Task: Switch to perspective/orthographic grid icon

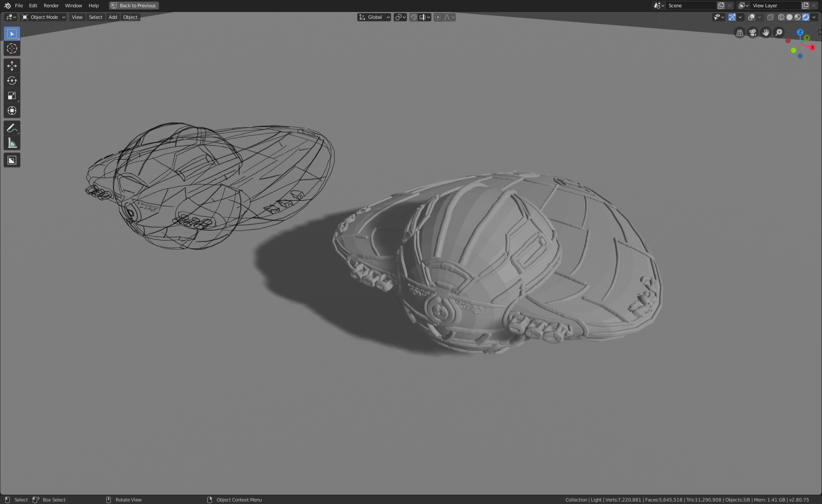Action: coord(739,33)
